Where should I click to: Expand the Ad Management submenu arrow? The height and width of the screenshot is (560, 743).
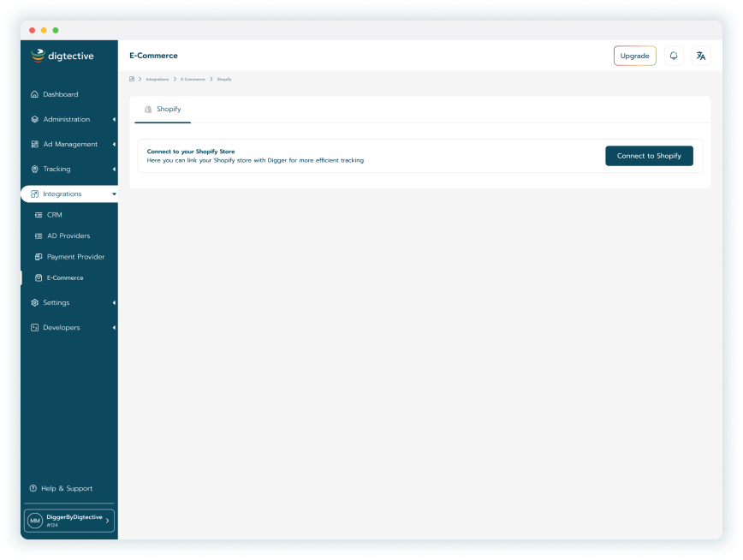(x=114, y=144)
